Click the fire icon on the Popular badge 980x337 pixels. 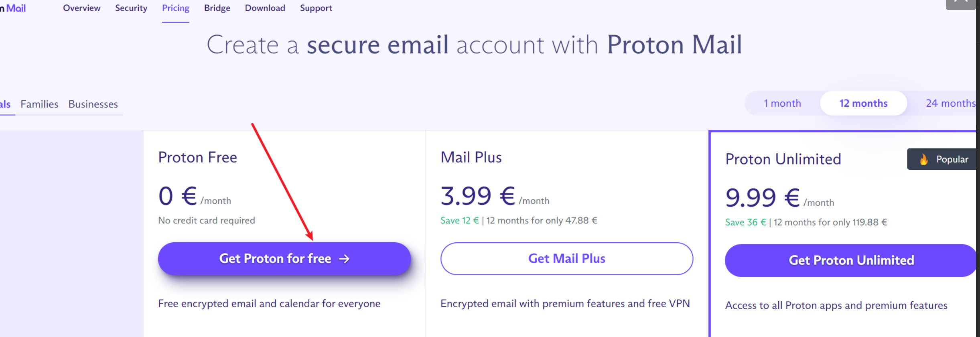click(x=923, y=159)
